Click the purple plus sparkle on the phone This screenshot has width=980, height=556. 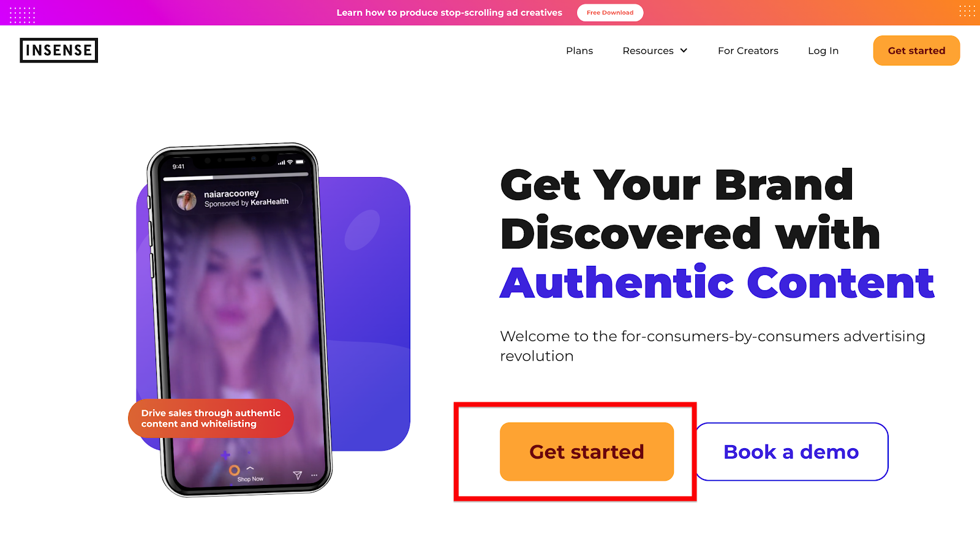(225, 455)
